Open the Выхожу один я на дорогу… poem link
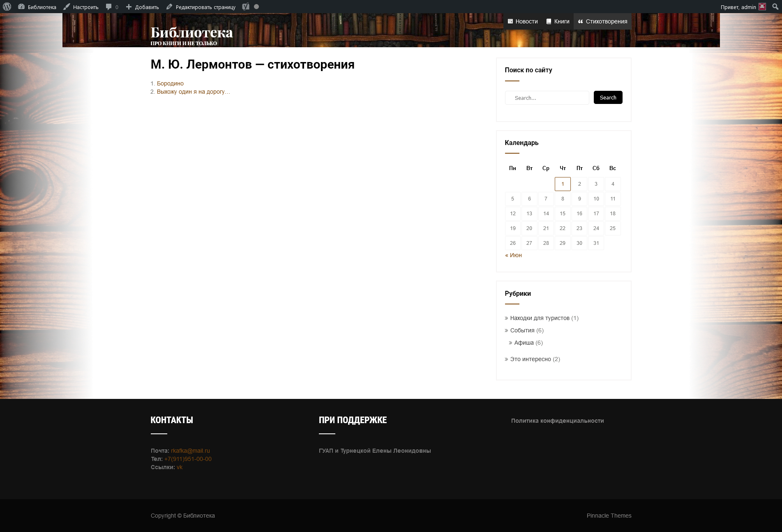 tap(194, 92)
